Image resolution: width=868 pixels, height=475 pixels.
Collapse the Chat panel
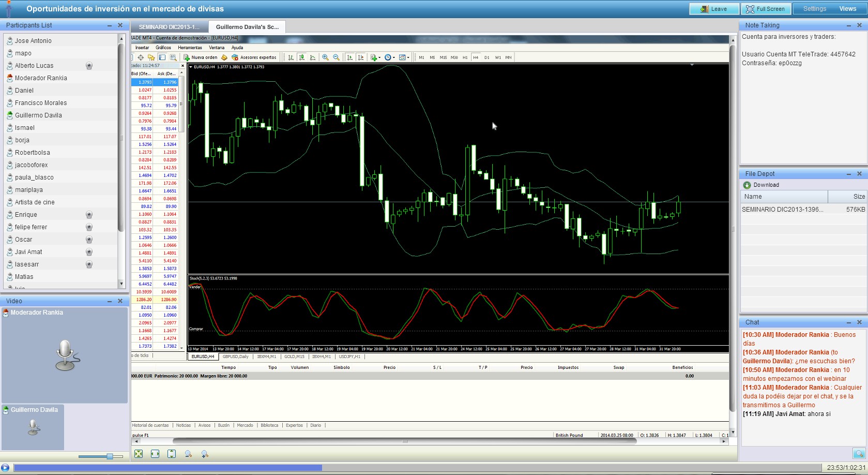[x=849, y=322]
